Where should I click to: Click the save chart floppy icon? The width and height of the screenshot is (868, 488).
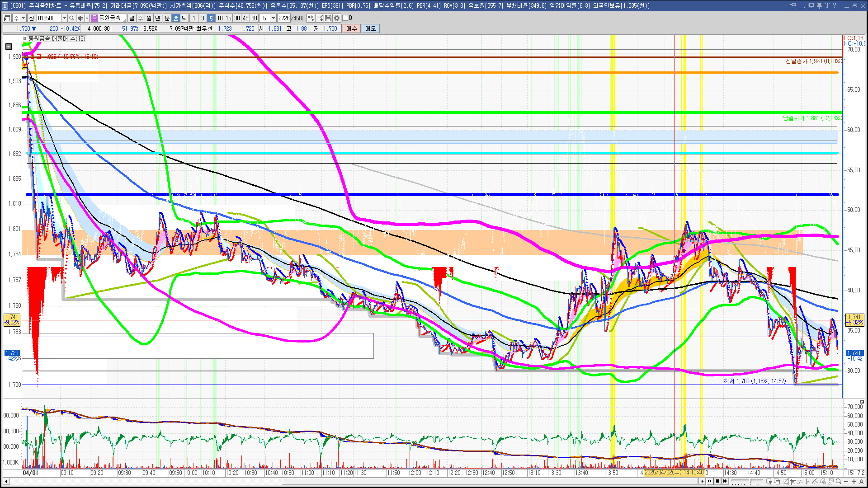pos(328,18)
